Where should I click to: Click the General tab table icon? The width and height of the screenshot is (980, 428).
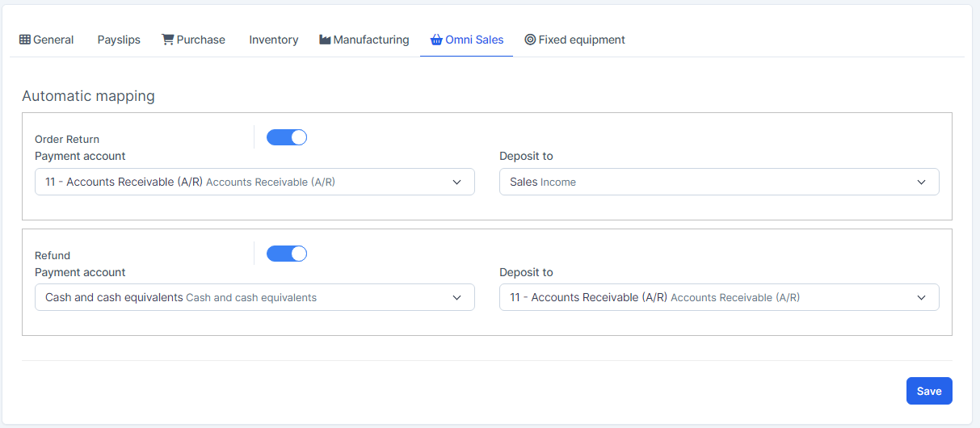tap(25, 40)
